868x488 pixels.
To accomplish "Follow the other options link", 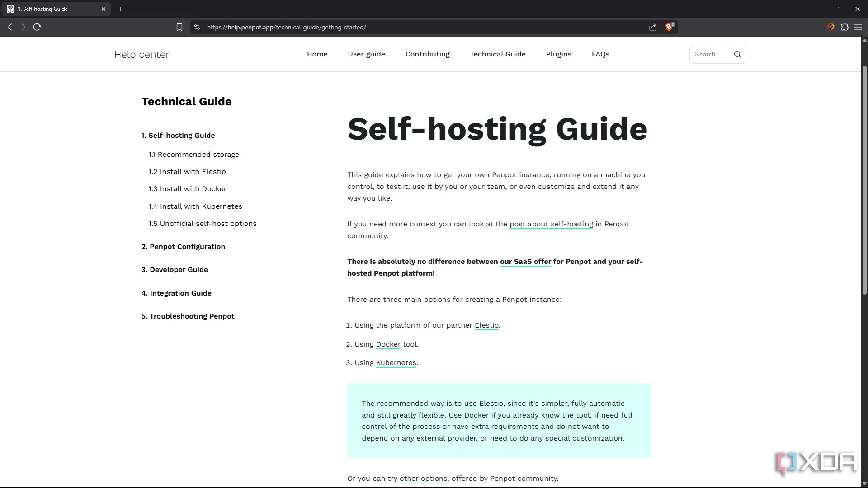I will coord(423,479).
